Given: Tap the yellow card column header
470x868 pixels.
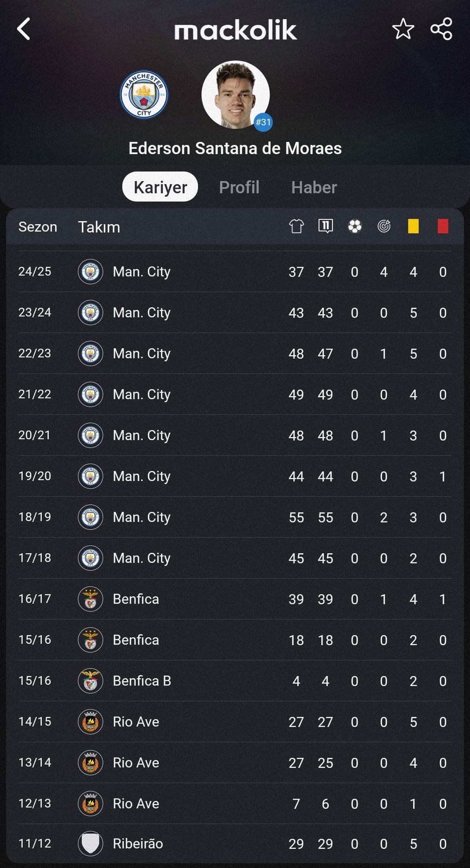Looking at the screenshot, I should tap(413, 226).
